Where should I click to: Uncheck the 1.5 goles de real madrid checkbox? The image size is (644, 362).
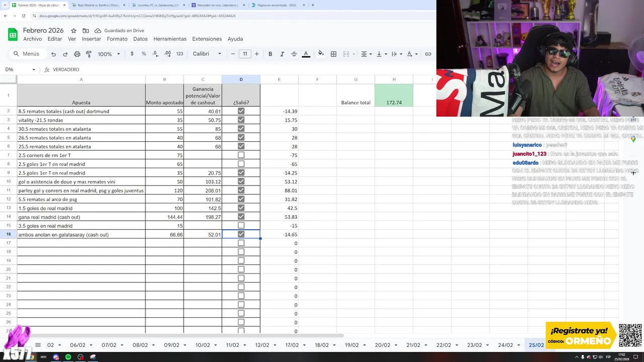click(241, 208)
